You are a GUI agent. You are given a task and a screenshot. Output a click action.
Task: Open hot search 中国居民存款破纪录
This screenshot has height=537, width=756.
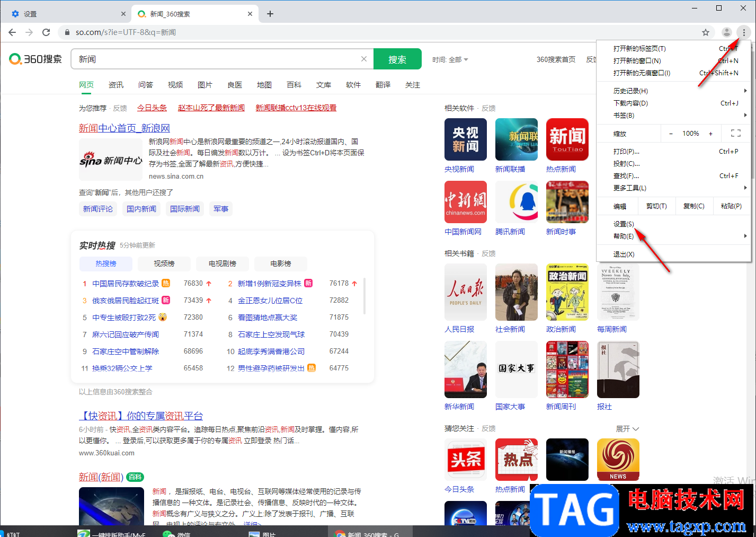tap(126, 284)
